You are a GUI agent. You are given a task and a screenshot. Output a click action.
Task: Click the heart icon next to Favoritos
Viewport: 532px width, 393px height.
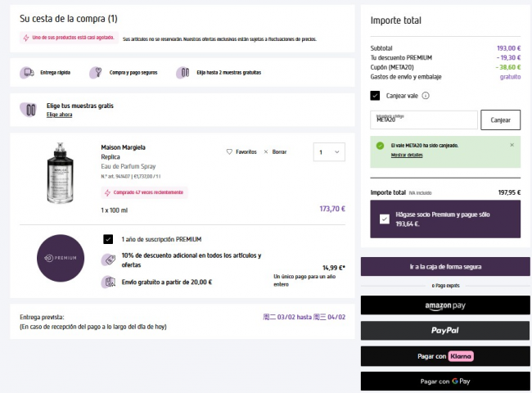(229, 151)
